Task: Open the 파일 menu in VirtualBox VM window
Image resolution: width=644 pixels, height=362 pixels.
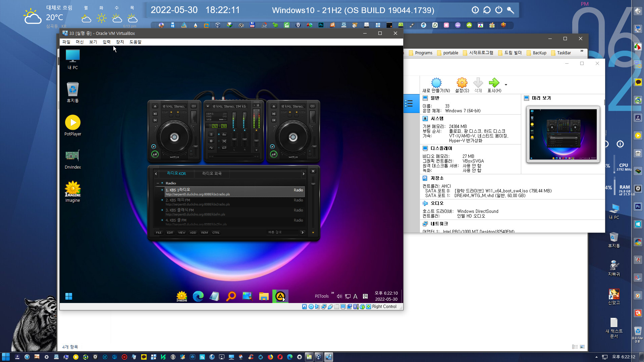Action: [66, 42]
